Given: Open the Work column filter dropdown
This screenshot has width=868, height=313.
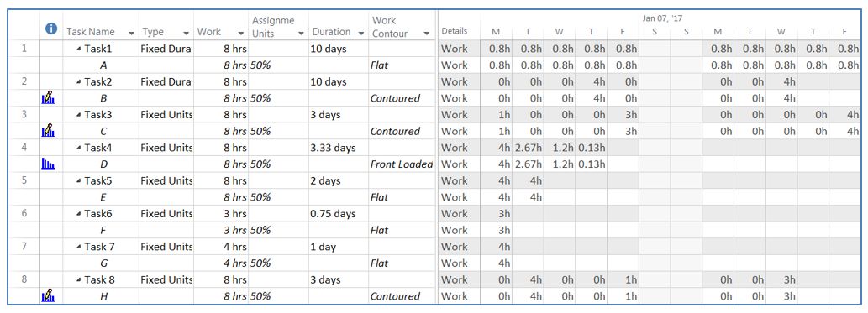Looking at the screenshot, I should 241,34.
